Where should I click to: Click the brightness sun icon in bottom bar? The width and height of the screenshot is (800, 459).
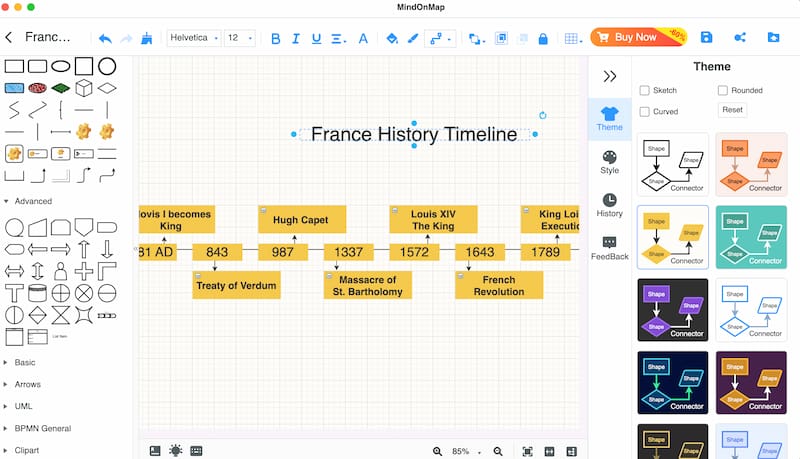point(176,450)
